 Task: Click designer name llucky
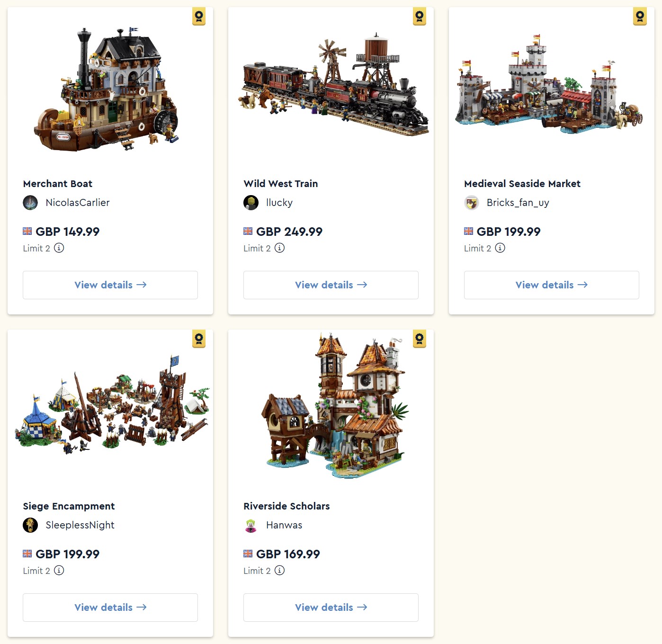tap(279, 203)
